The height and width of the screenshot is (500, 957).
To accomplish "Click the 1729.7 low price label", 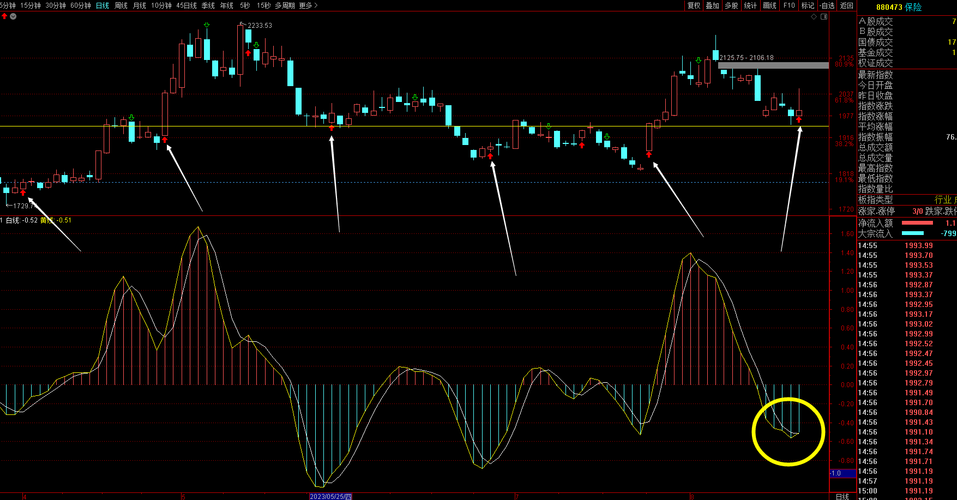I will pyautogui.click(x=23, y=206).
